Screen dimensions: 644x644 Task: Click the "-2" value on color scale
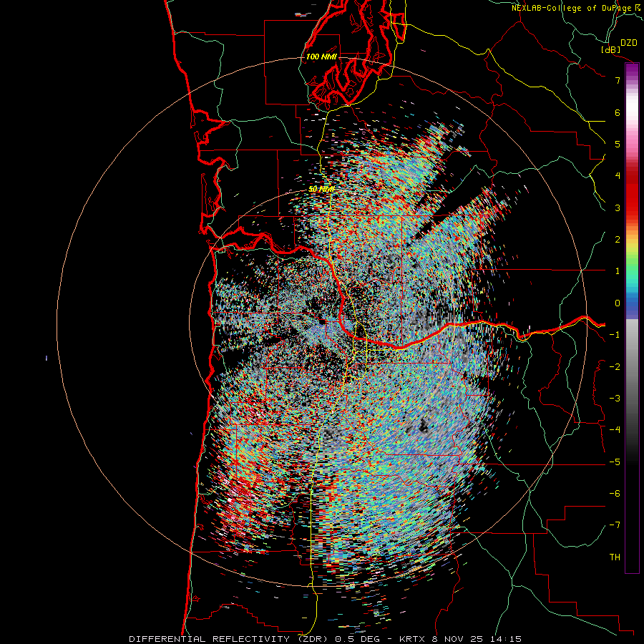pyautogui.click(x=615, y=367)
